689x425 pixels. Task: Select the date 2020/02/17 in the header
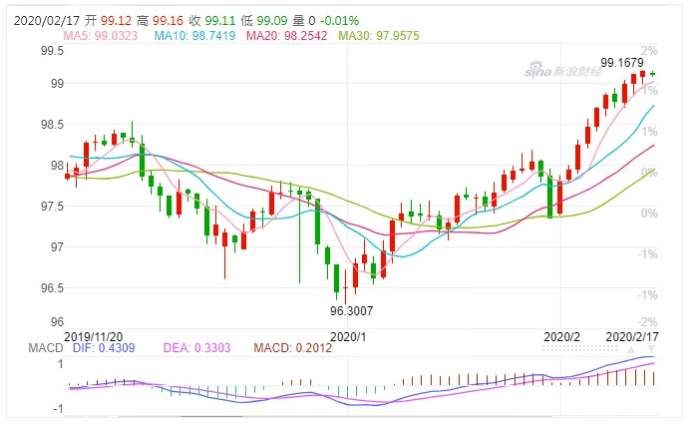(x=47, y=21)
